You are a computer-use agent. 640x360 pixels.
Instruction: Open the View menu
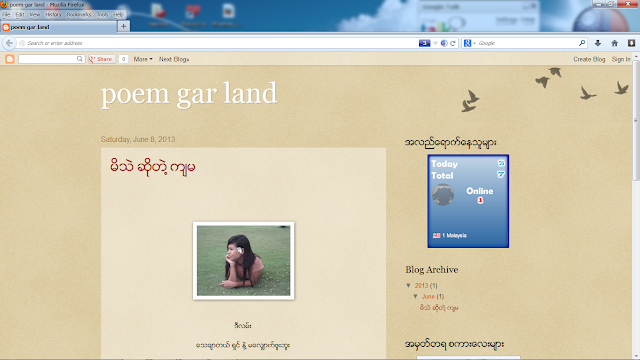[35, 14]
